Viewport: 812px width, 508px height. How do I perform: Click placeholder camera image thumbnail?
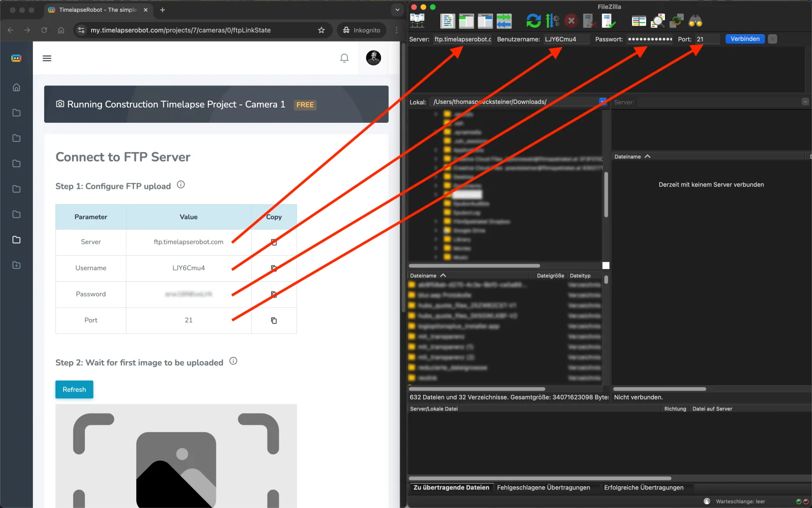click(176, 456)
